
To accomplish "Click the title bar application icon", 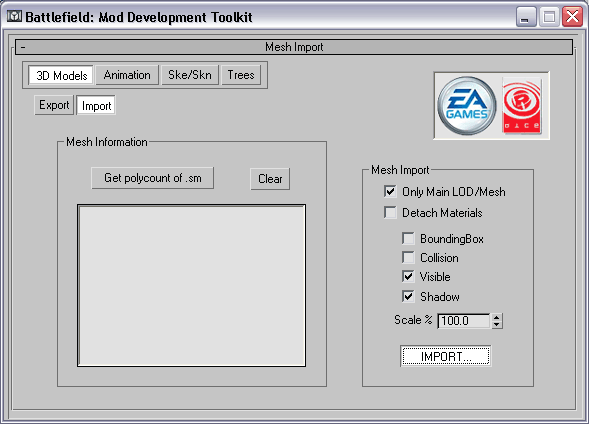I will point(14,17).
